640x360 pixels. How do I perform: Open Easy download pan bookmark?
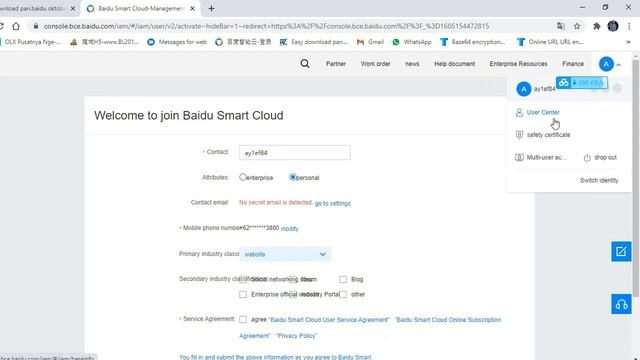314,42
